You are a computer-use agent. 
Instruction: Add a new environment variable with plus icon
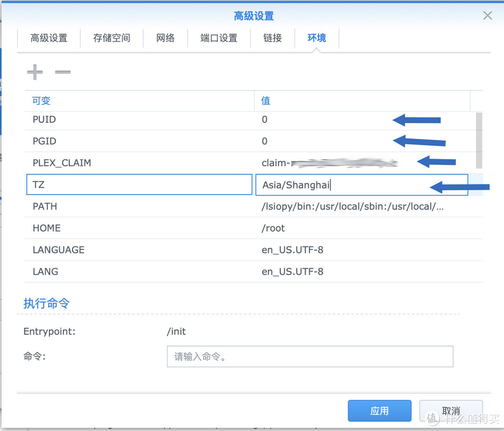coord(35,72)
